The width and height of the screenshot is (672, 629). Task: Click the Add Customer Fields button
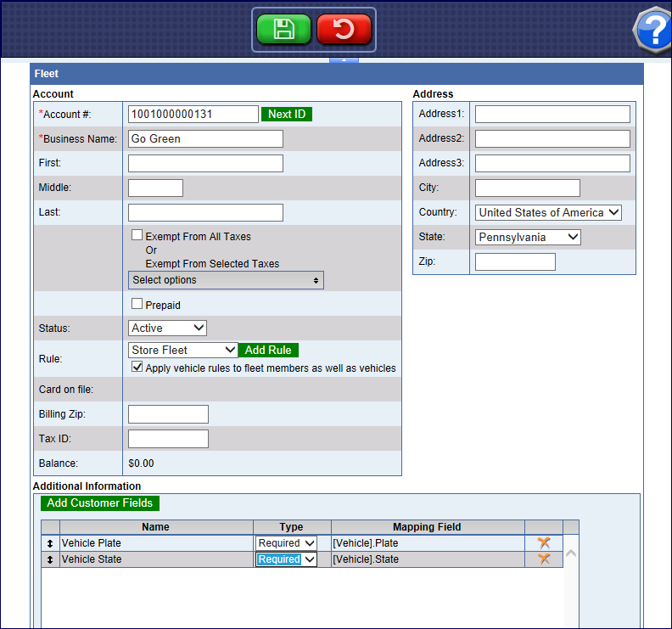100,503
